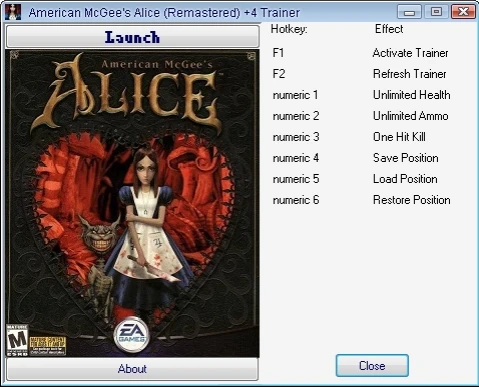This screenshot has width=479, height=387.
Task: Launch the game with the Launch button
Action: 132,36
